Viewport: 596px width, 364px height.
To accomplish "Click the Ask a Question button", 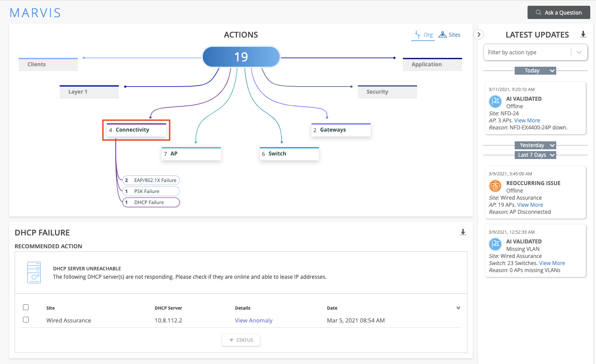I will coord(558,12).
